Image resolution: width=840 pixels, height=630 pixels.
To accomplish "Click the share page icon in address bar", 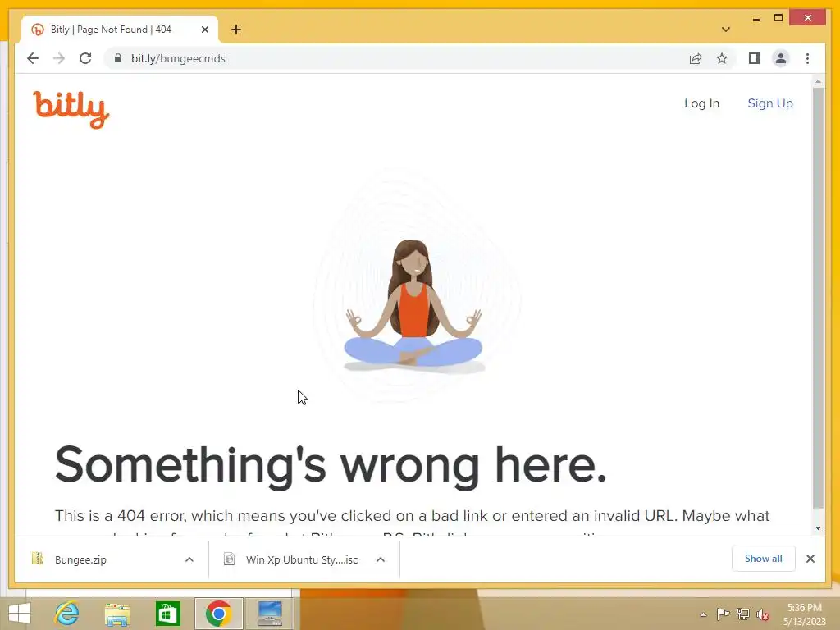I will 696,58.
